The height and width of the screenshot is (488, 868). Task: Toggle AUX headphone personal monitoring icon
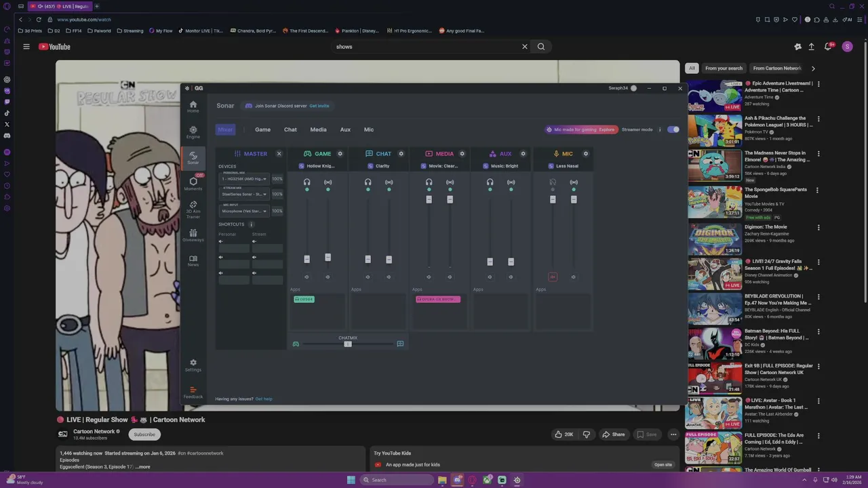tap(490, 182)
